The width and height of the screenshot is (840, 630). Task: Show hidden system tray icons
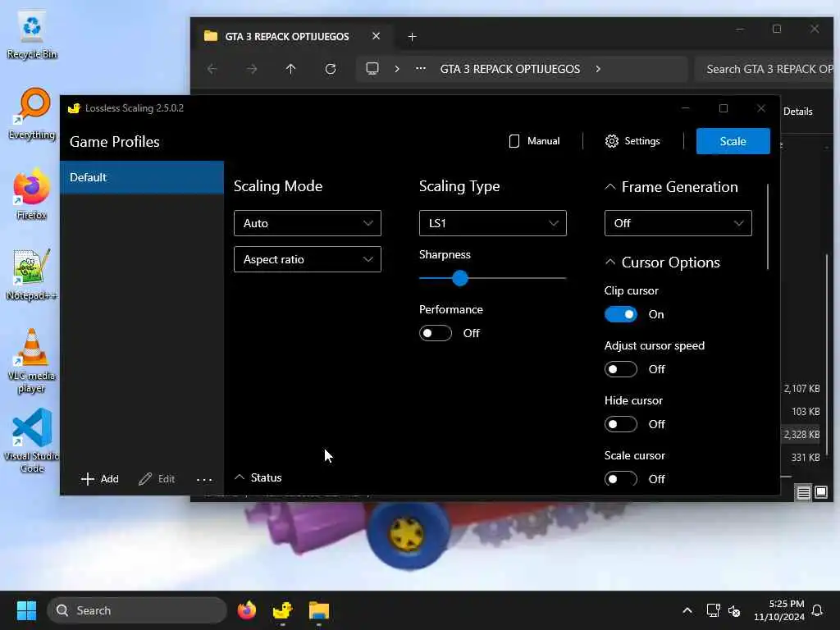click(687, 610)
